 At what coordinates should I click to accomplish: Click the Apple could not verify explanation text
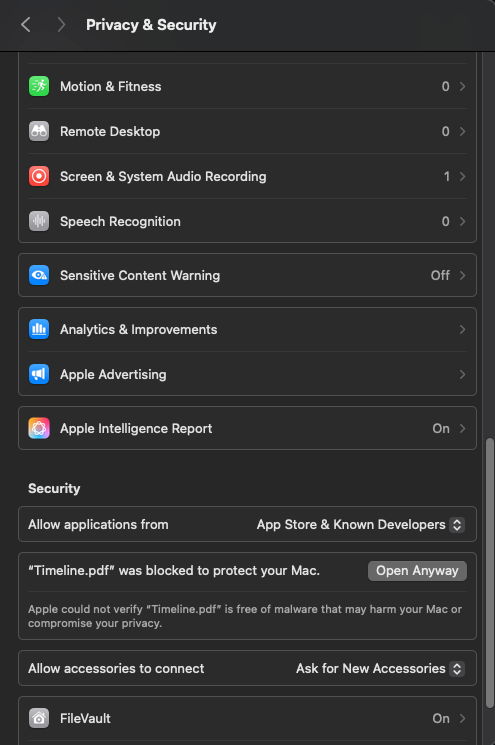tap(245, 616)
